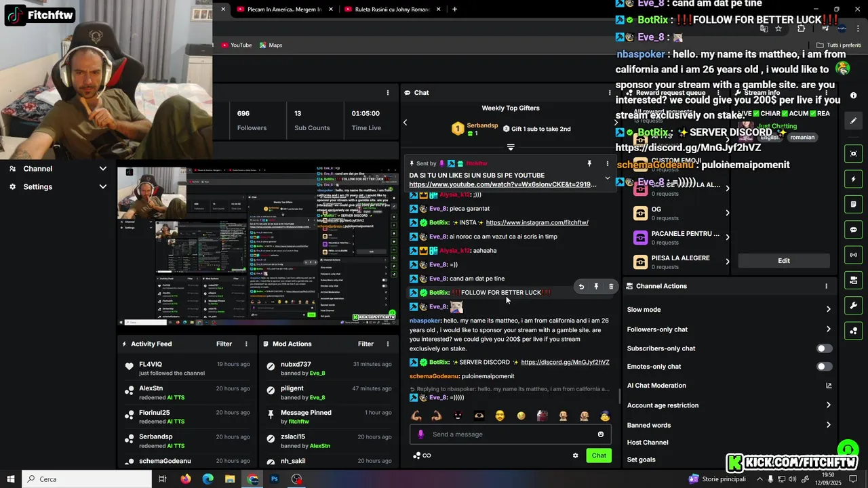
Task: Open Mod Actions three-dot menu
Action: click(388, 344)
